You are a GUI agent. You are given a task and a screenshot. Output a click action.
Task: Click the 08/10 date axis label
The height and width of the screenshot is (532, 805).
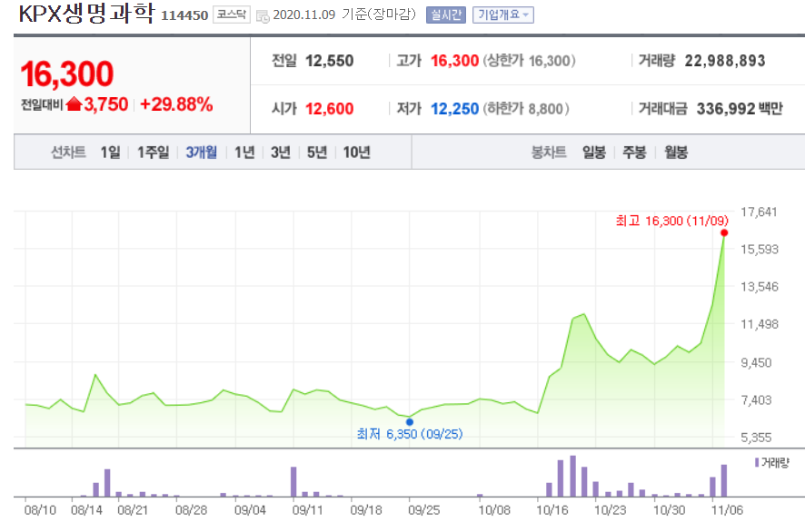point(40,510)
